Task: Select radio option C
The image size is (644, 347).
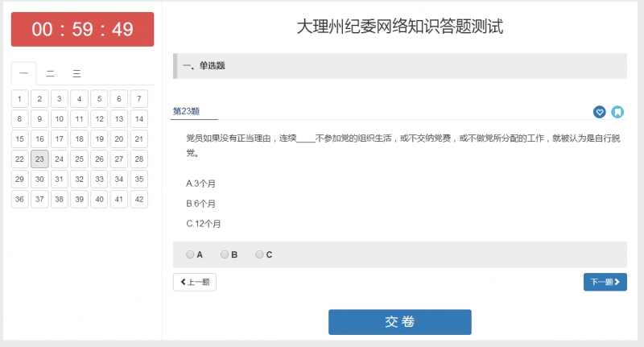Action: [260, 254]
